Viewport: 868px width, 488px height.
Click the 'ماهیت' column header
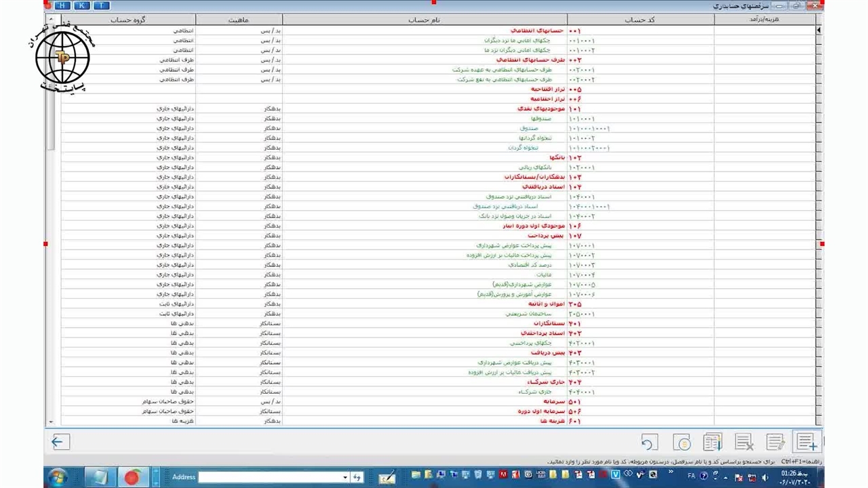[239, 20]
